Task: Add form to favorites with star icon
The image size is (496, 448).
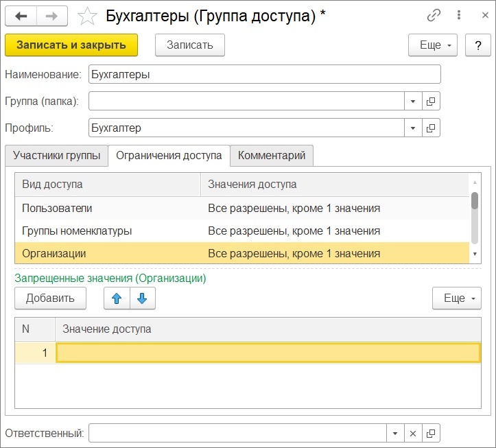Action: [x=87, y=16]
